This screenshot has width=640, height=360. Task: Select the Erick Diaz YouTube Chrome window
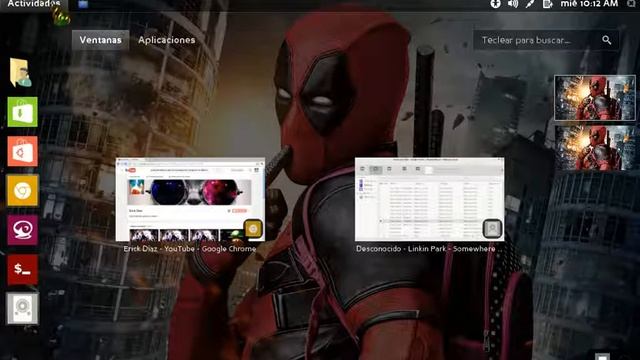point(190,199)
